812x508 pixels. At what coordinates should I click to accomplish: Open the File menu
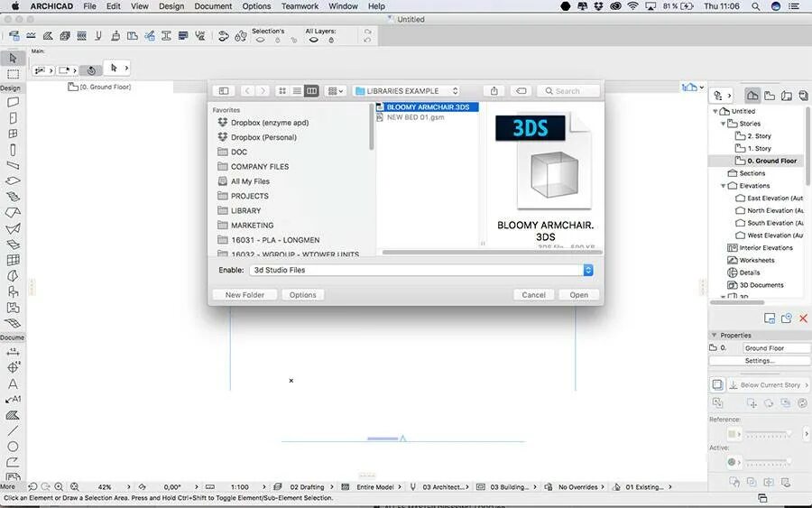[89, 6]
